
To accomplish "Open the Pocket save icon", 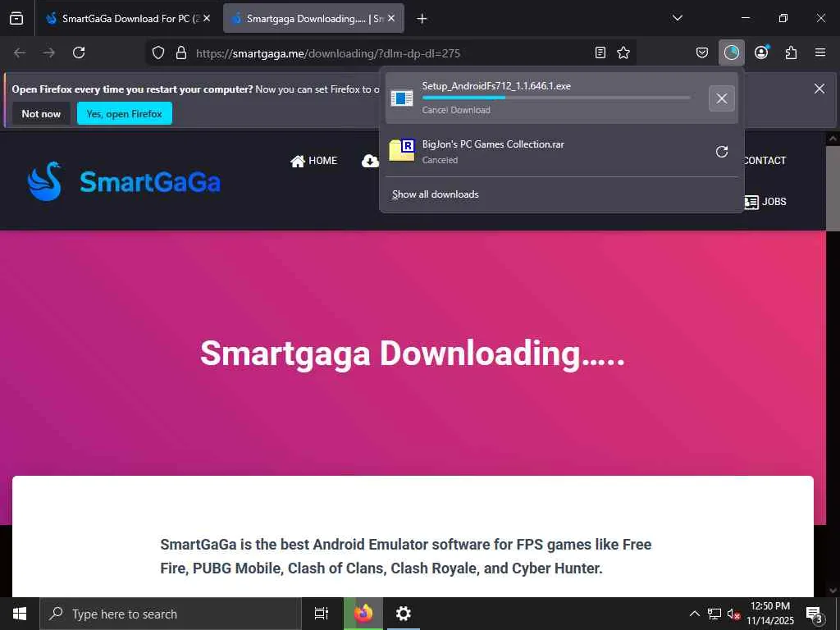I will click(702, 52).
